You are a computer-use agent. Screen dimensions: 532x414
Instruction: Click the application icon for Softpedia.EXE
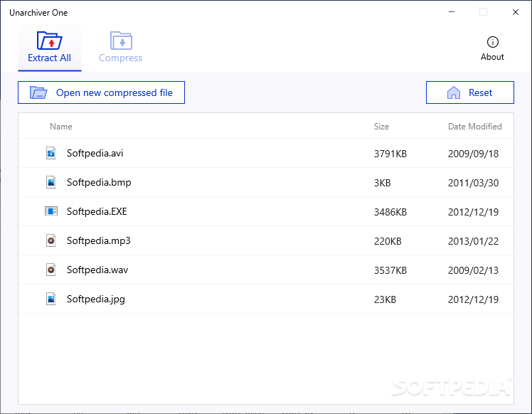(x=51, y=211)
